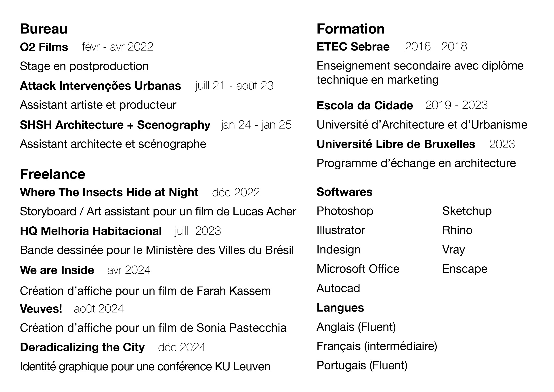The width and height of the screenshot is (554, 392).
Task: Click the Escola da Cidade title
Action: pyautogui.click(x=365, y=105)
